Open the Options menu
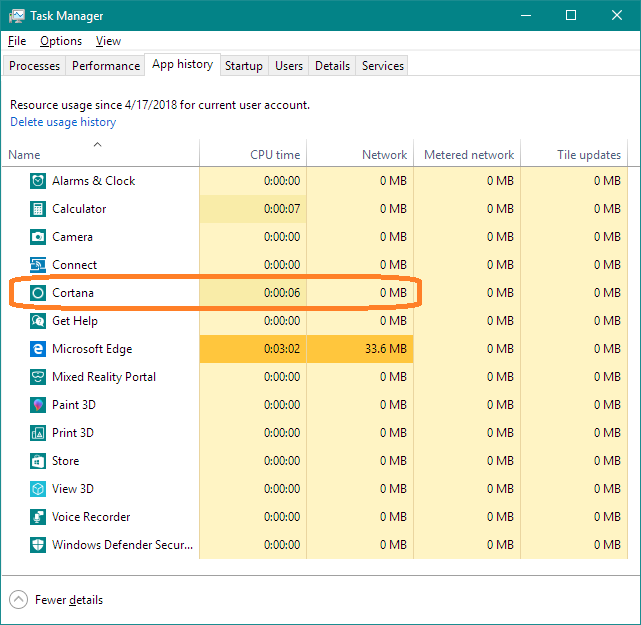The image size is (641, 625). point(61,41)
